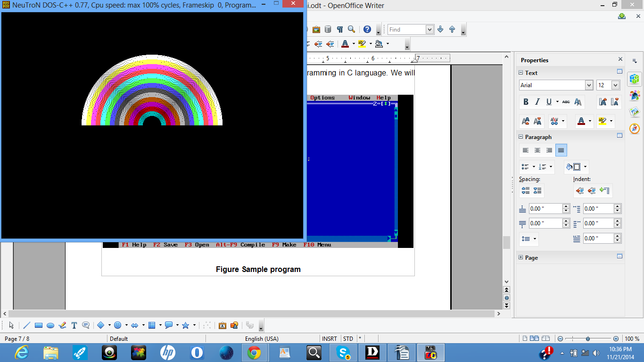Open the Arial font name dropdown
The image size is (644, 362).
click(589, 85)
